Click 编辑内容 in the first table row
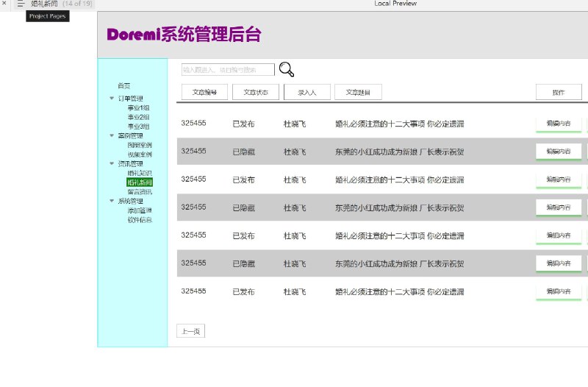Image resolution: width=588 pixels, height=387 pixels. pos(559,124)
